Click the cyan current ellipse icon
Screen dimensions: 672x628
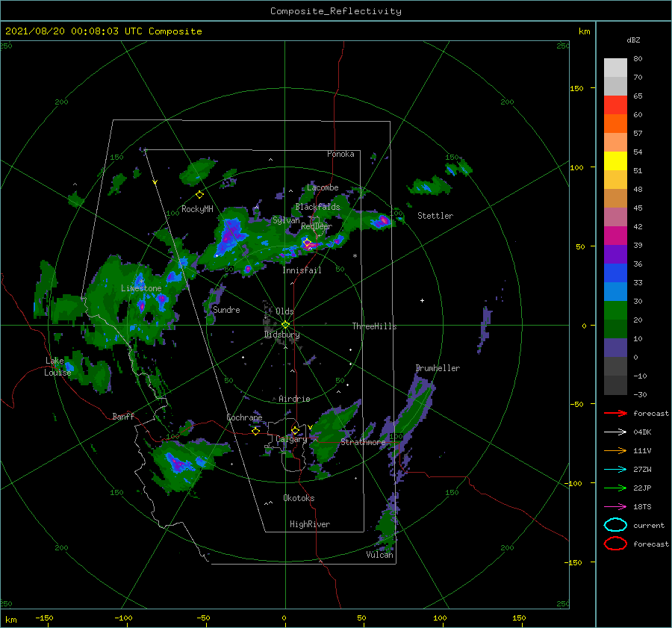pyautogui.click(x=615, y=525)
